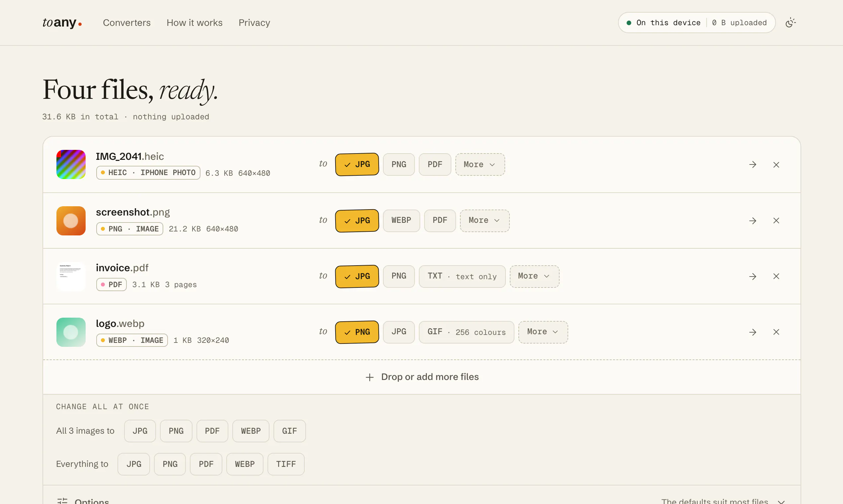Set all 3 images to JPG
The width and height of the screenshot is (843, 504).
(140, 431)
